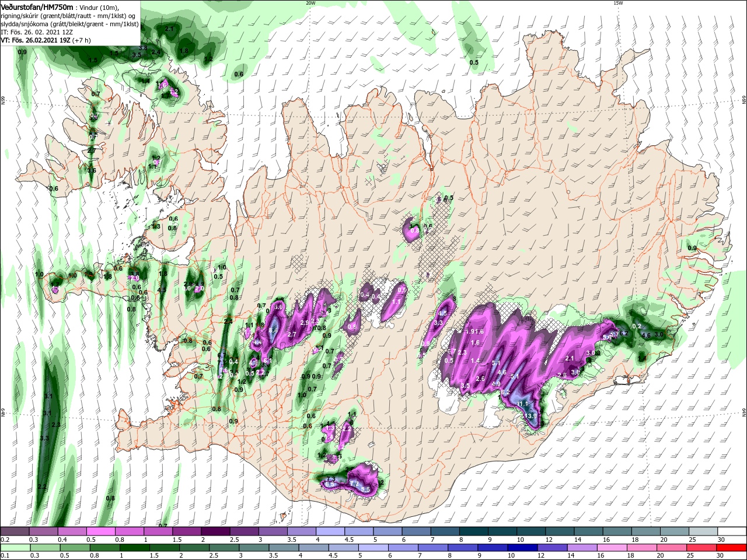This screenshot has height=560, width=747.
Task: Pick the slate snow swatch between 7 and 8
Action: pos(445,532)
